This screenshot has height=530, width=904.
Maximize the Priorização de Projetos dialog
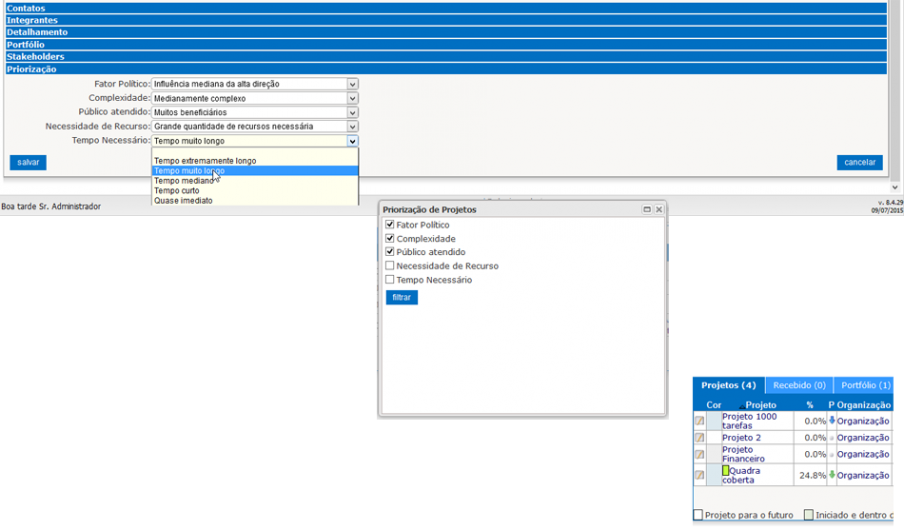(647, 210)
